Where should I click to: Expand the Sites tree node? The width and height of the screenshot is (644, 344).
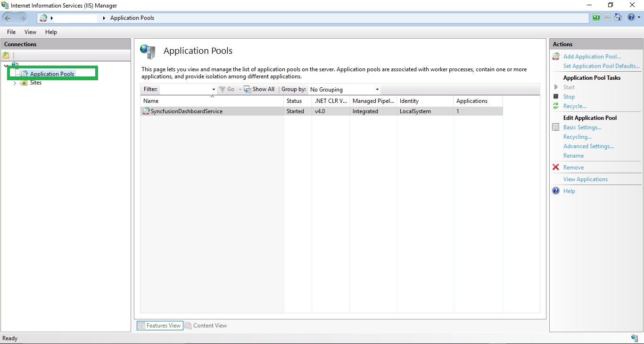coord(15,83)
